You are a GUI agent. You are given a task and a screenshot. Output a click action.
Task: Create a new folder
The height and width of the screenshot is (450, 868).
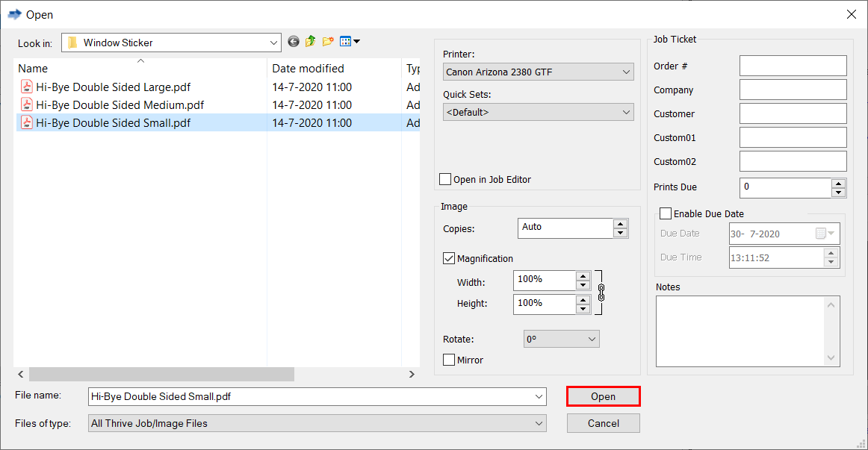coord(328,42)
